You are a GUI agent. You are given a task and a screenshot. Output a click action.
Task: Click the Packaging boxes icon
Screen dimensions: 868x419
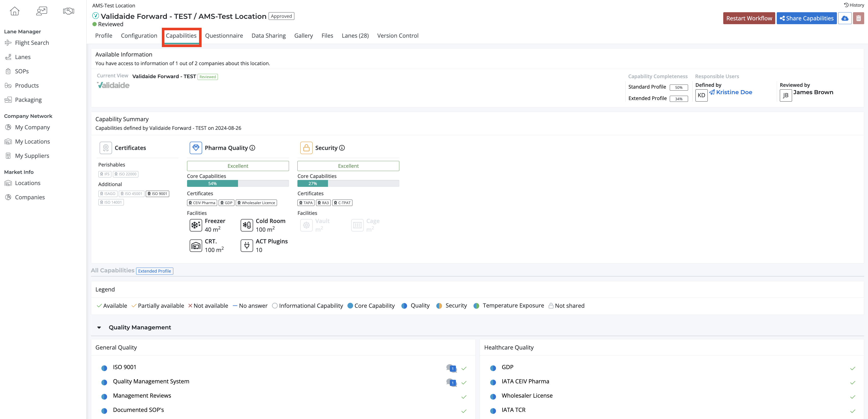coord(8,100)
